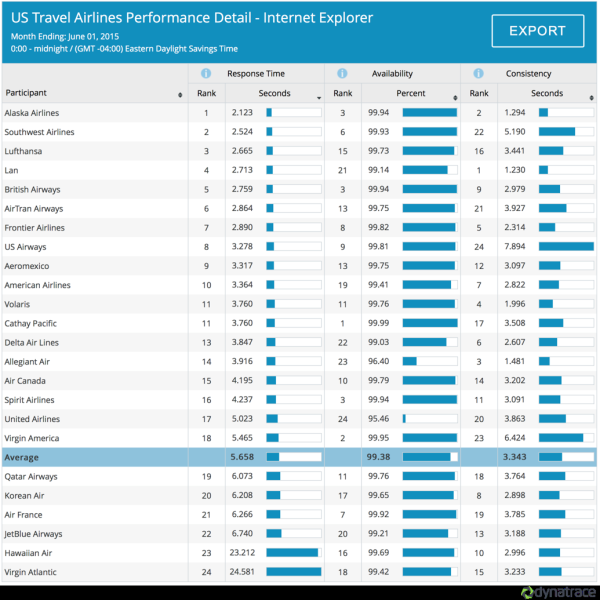Image resolution: width=600 pixels, height=600 pixels.
Task: Click Volaris participant name
Action: tap(17, 304)
